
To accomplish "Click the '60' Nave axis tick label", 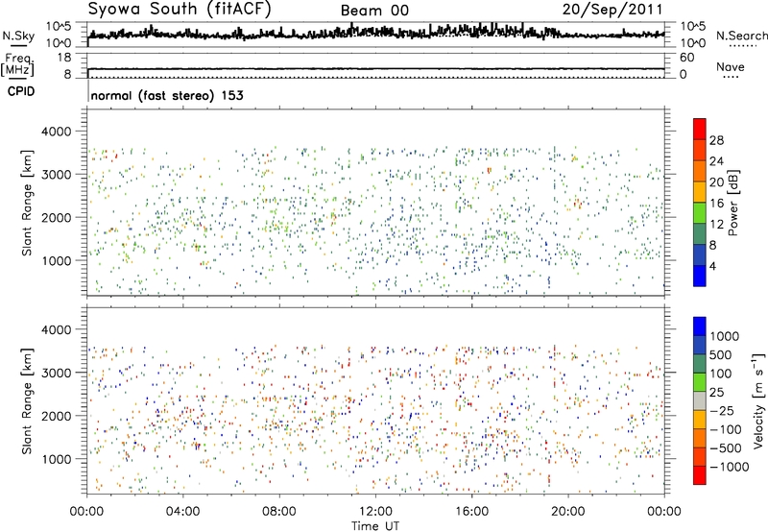I will [686, 58].
